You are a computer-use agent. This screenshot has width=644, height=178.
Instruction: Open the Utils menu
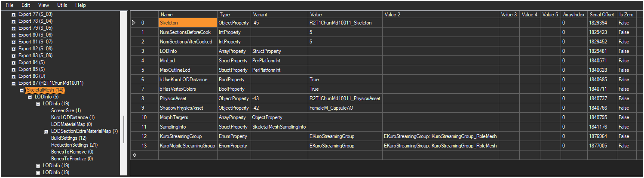62,5
